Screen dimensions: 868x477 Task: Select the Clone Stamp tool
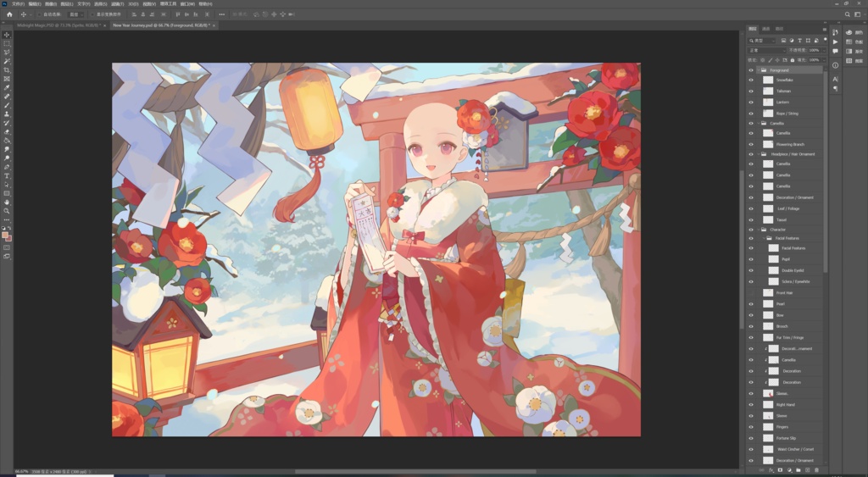7,114
